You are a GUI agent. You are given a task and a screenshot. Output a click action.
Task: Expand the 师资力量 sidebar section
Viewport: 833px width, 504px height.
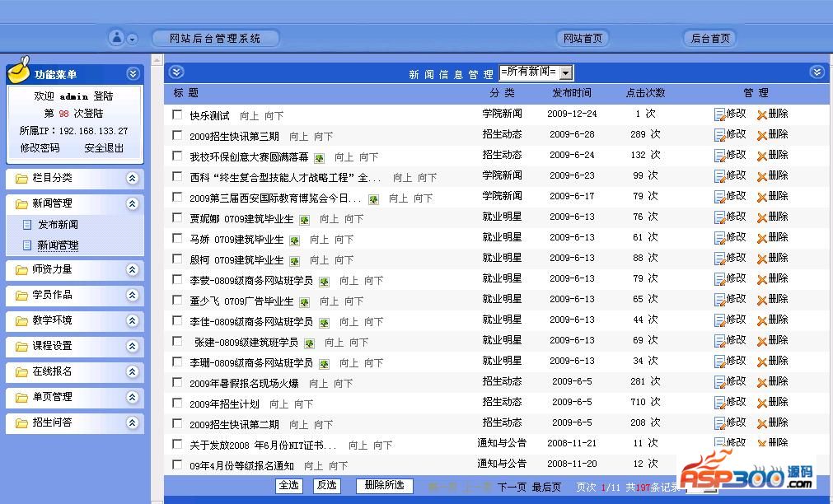pos(132,269)
